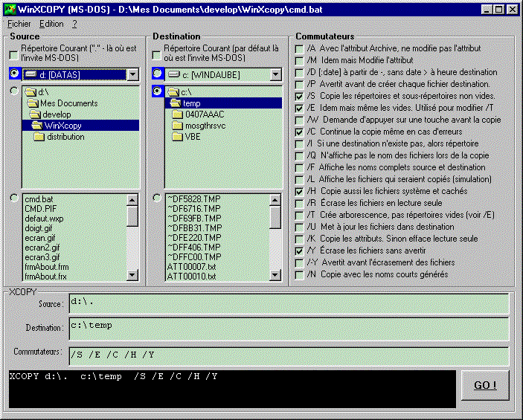Click the XCOPY Destination text field

[x=289, y=329]
